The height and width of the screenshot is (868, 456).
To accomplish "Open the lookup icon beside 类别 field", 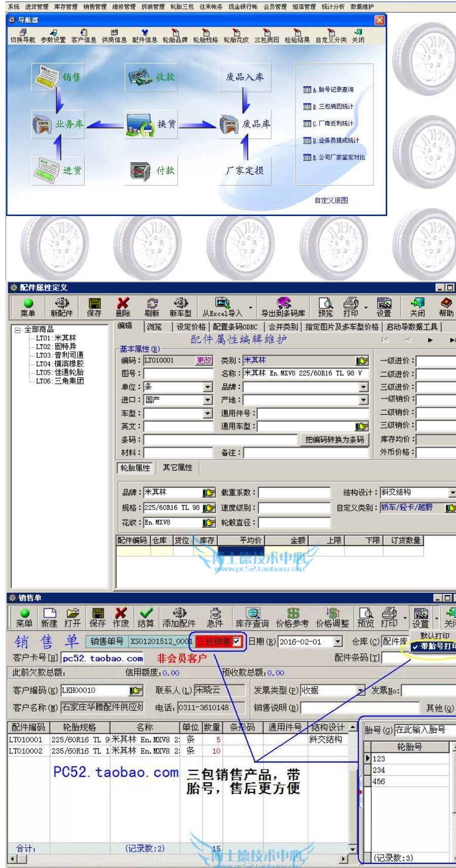I will pos(362,360).
